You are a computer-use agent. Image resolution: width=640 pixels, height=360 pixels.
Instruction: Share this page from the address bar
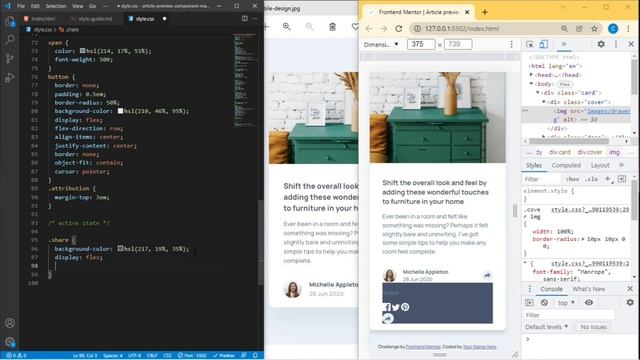579,29
